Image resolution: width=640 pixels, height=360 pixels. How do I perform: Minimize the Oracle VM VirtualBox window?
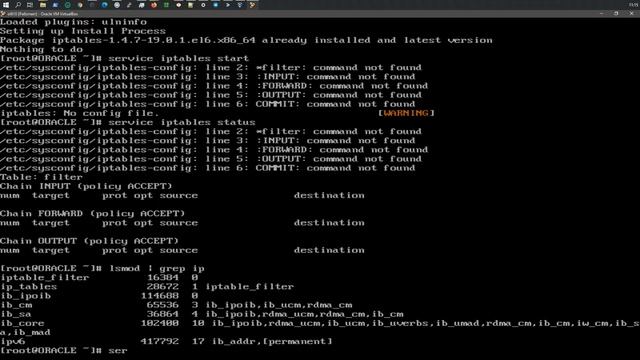tap(601, 13)
